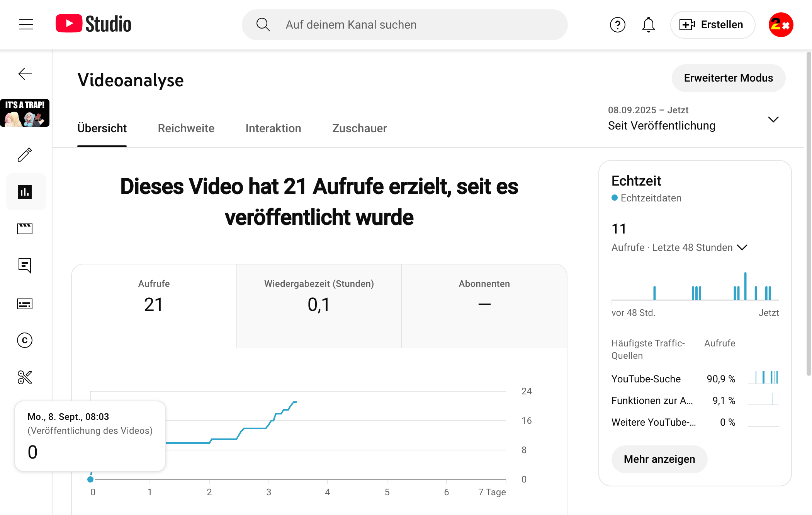Open the hamburger main menu

click(26, 24)
